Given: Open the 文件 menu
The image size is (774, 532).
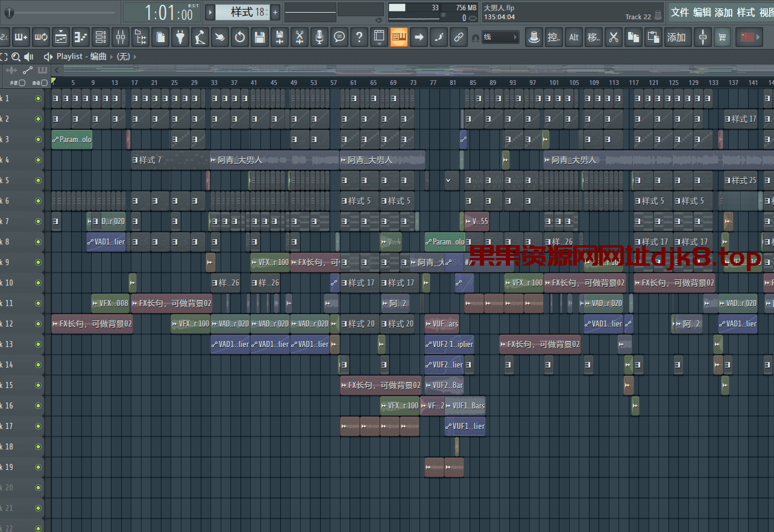Looking at the screenshot, I should pyautogui.click(x=680, y=13).
